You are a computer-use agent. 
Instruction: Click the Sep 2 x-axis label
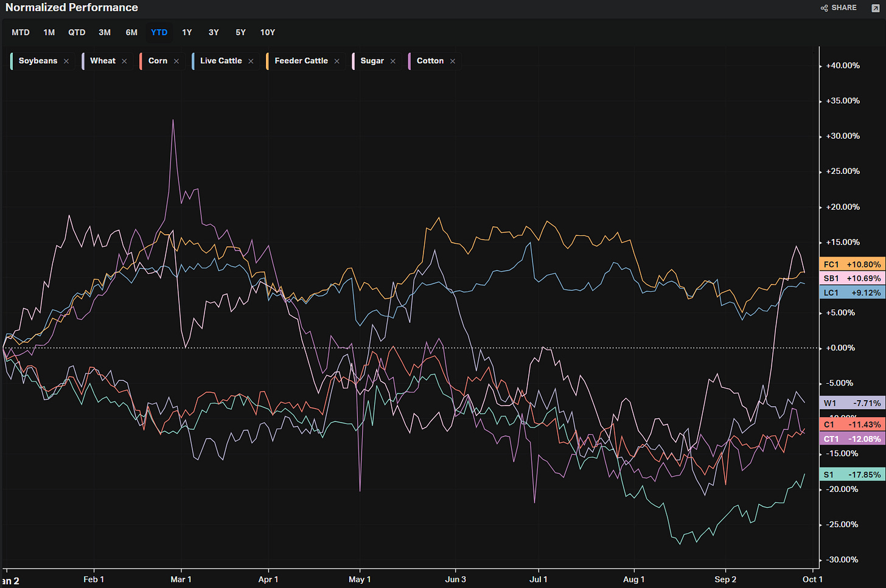click(x=725, y=579)
